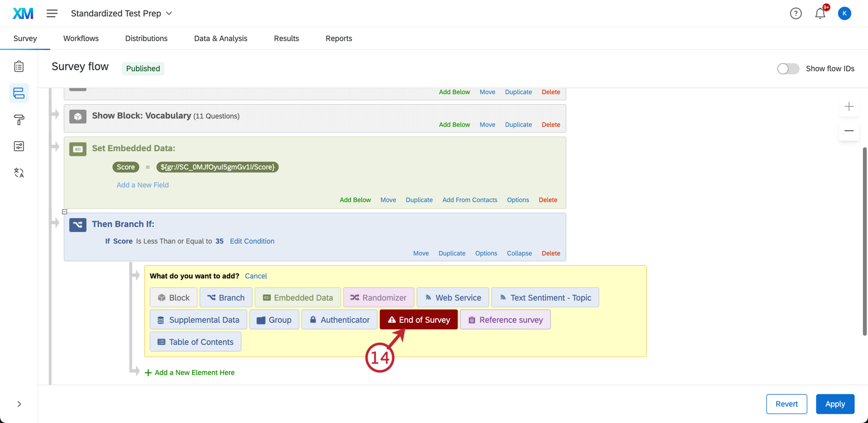Open the Translations sidebar icon
Screen dimensions: 868x423
click(19, 173)
